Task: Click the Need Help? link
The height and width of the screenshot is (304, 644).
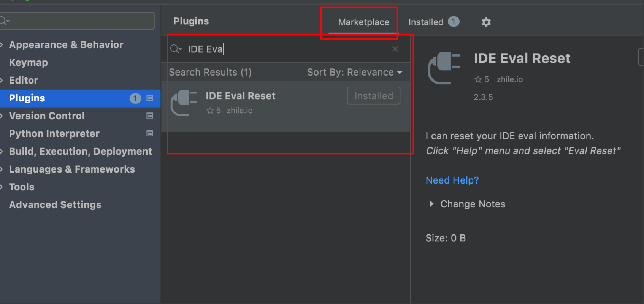Action: click(452, 180)
